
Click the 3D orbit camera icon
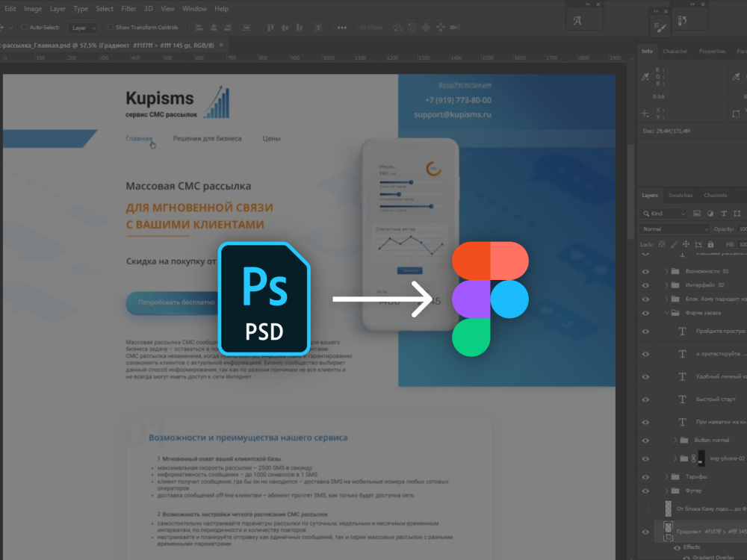pyautogui.click(x=397, y=28)
